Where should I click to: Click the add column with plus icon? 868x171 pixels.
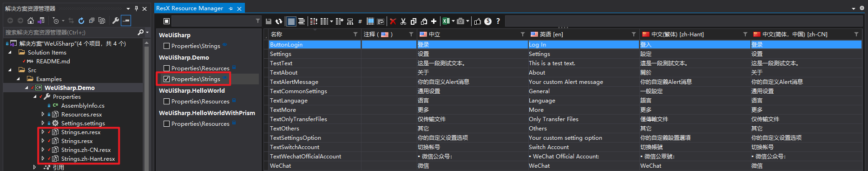339,21
